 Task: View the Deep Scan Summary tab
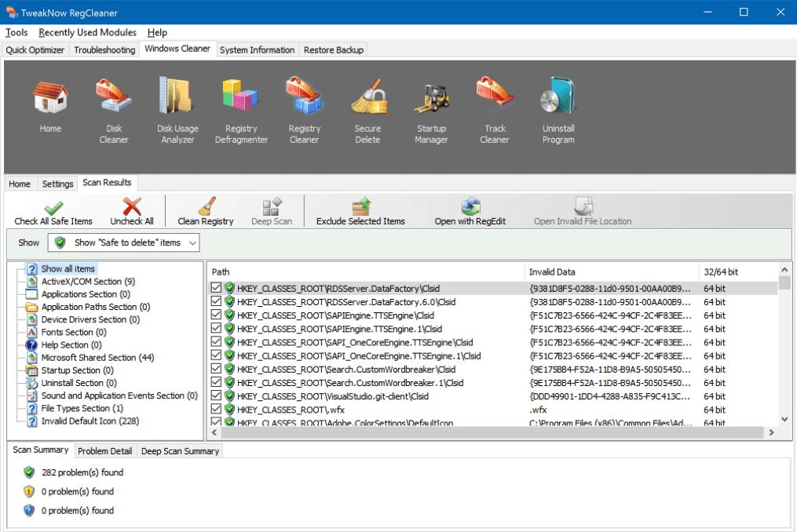[180, 451]
